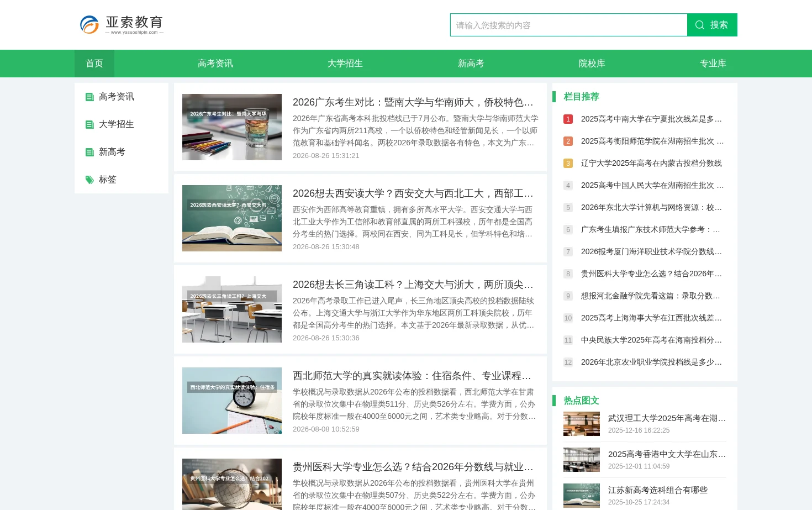Open 2025高考衡阳师范学院在湖南招生批次 link

tap(652, 141)
